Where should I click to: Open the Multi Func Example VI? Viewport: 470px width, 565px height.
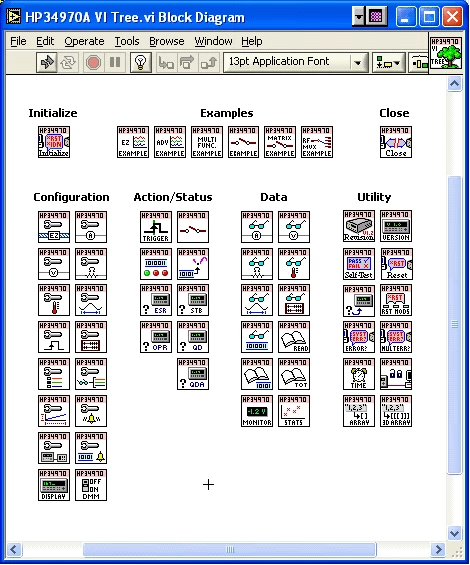207,142
